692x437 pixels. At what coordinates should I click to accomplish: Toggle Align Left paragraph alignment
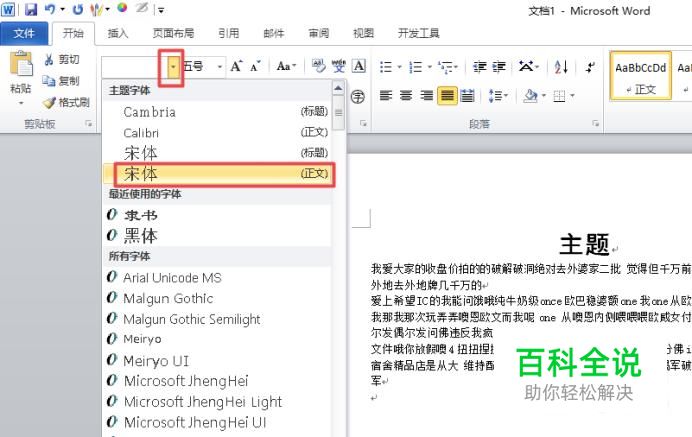386,95
